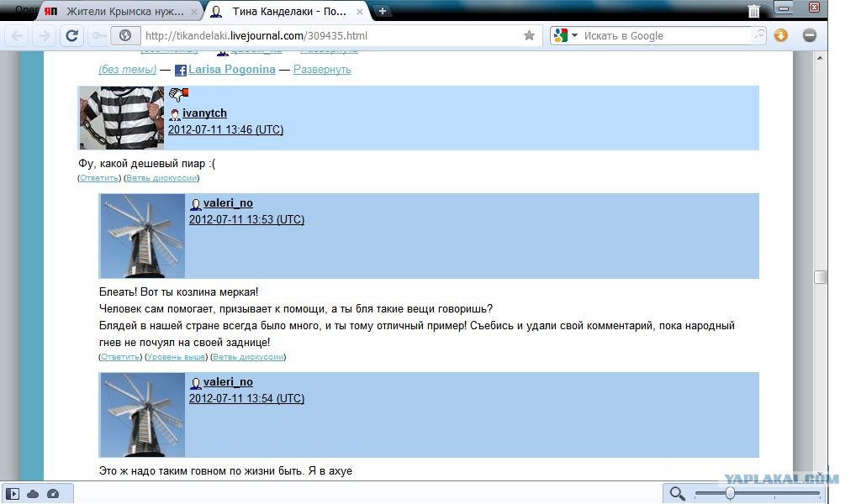Close the Тина Канделаки tab
The height and width of the screenshot is (504, 861).
(360, 11)
